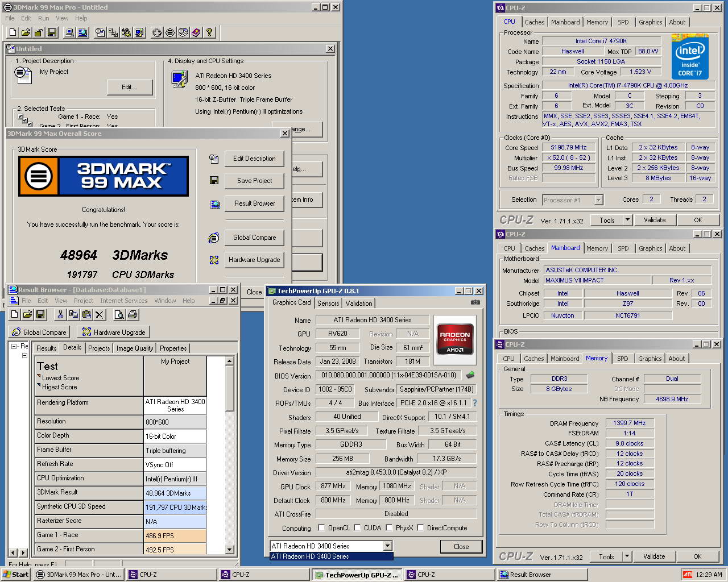Open Results tab in Result Browser
The height and width of the screenshot is (582, 728).
click(x=46, y=348)
